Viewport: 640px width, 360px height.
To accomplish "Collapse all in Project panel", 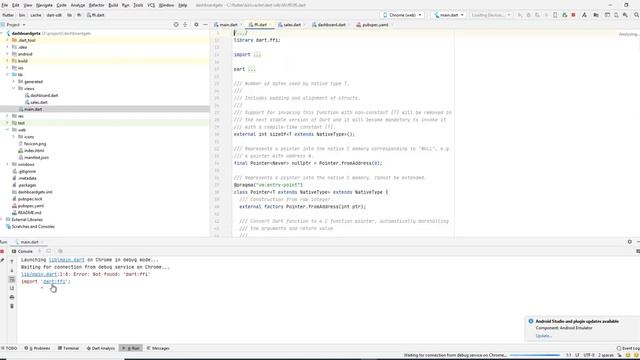I will [185, 24].
